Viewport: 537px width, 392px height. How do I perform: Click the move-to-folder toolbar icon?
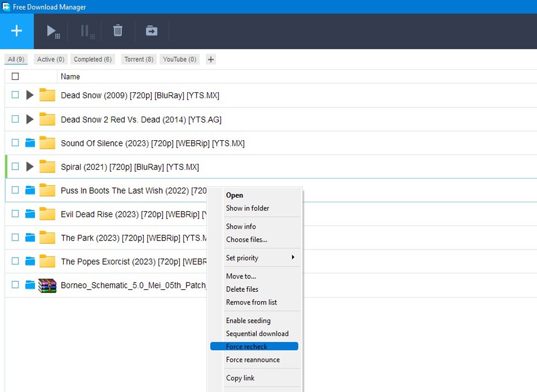(151, 31)
